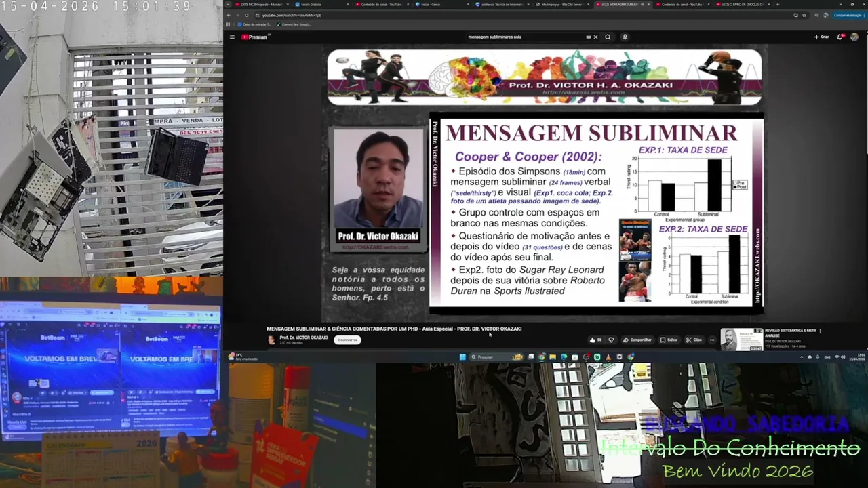The width and height of the screenshot is (868, 488).
Task: Start voice search with the microphone
Action: pos(625,37)
